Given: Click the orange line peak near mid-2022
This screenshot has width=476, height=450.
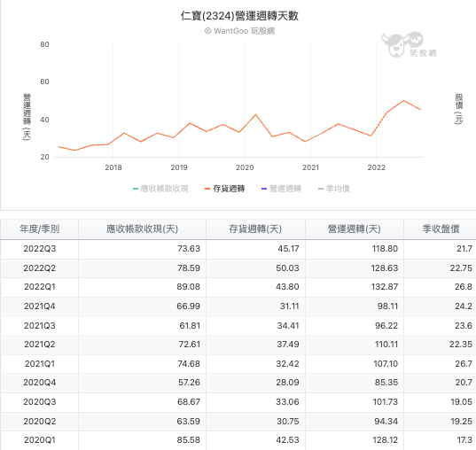Looking at the screenshot, I should click(x=403, y=100).
